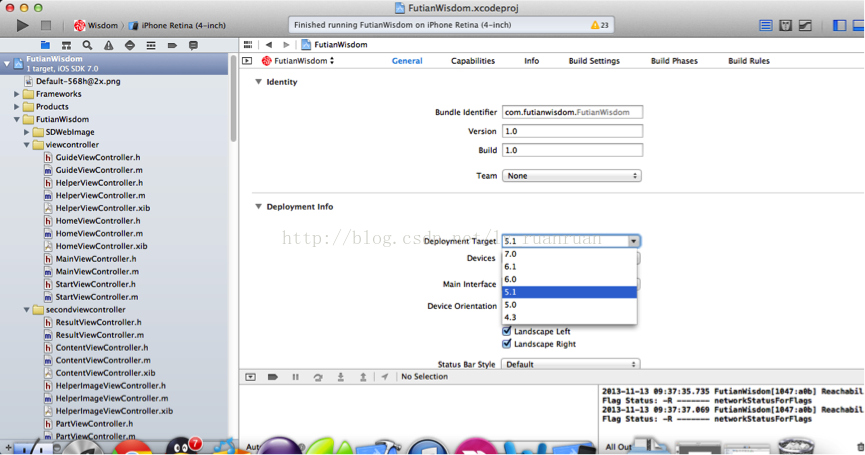This screenshot has height=455, width=865.
Task: Collapse the Identity section
Action: (258, 82)
